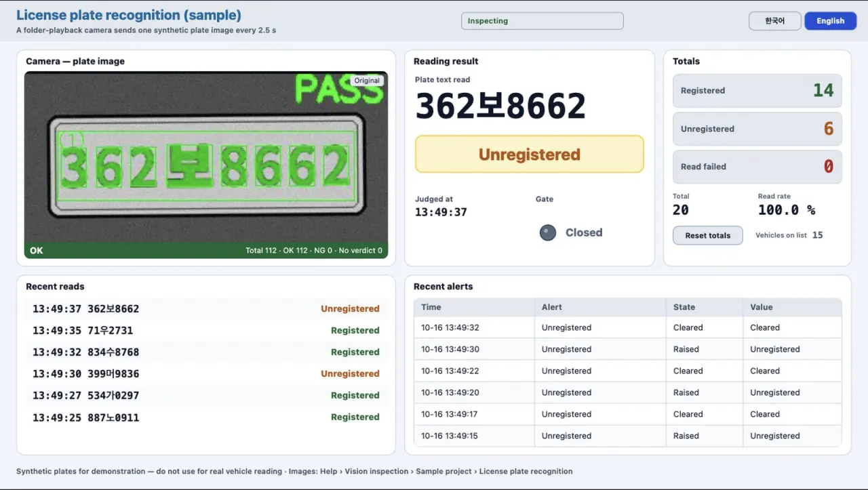
Task: Click alert time 10-16 13:49:20
Action: (x=450, y=392)
